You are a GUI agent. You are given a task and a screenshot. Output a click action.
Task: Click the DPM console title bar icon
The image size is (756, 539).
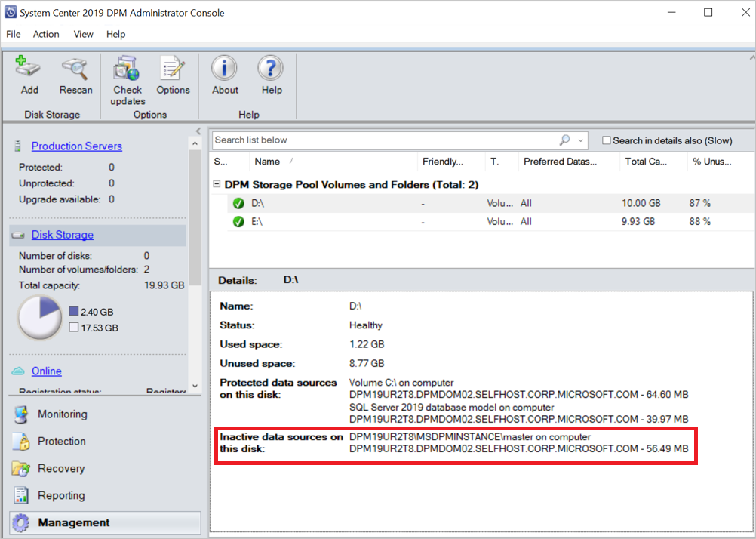click(10, 12)
